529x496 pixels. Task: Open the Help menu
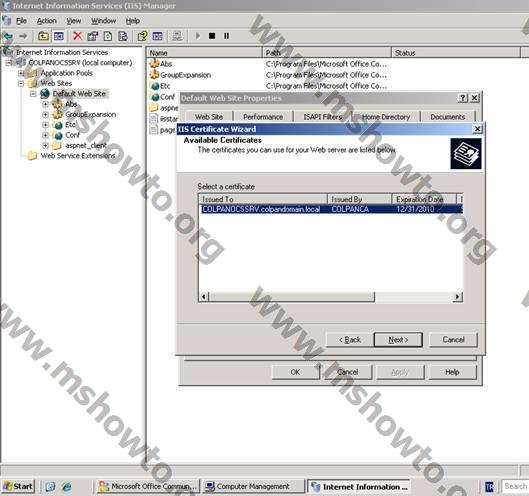133,21
